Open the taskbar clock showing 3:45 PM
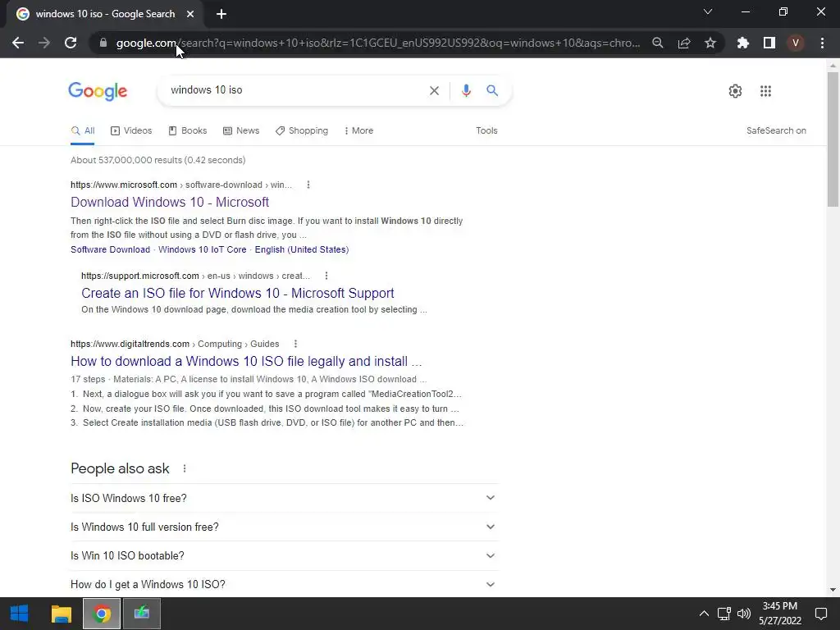 tap(780, 614)
